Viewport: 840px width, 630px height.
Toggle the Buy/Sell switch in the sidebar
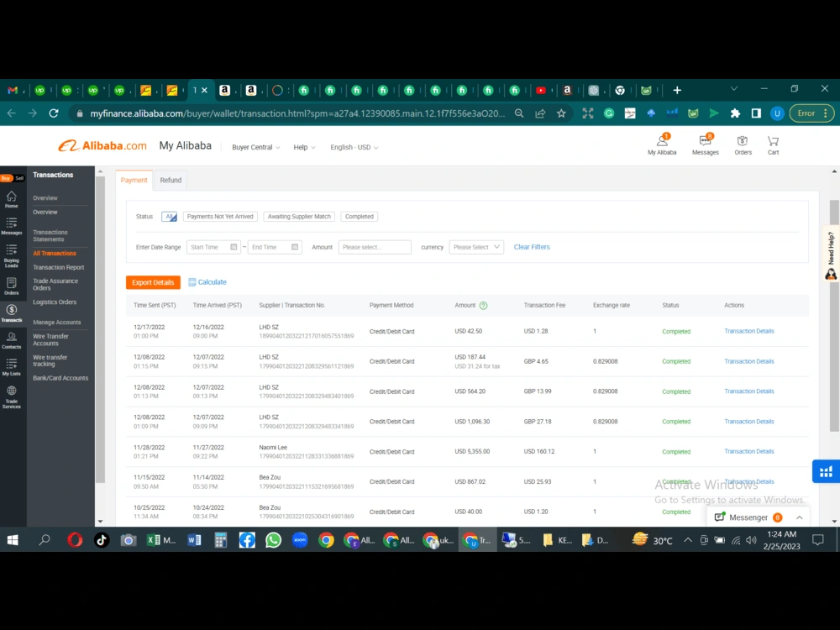tap(13, 178)
